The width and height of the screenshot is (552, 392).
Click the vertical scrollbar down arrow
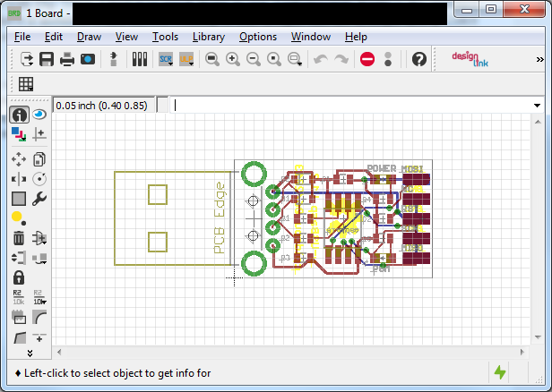(538, 337)
